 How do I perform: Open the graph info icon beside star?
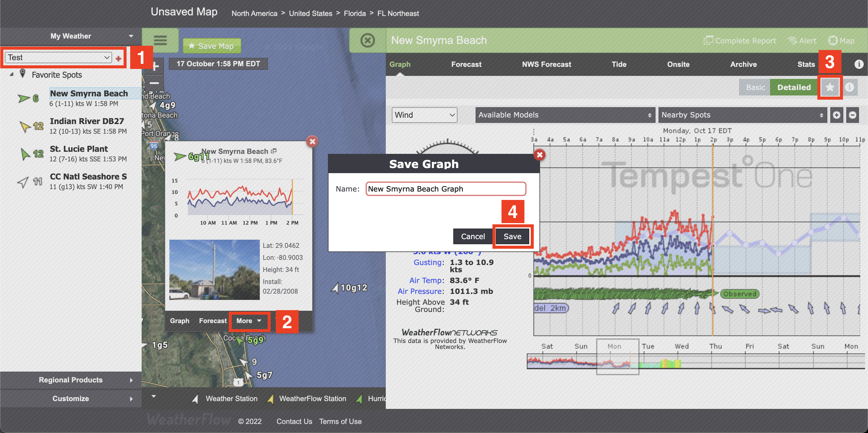tap(850, 87)
